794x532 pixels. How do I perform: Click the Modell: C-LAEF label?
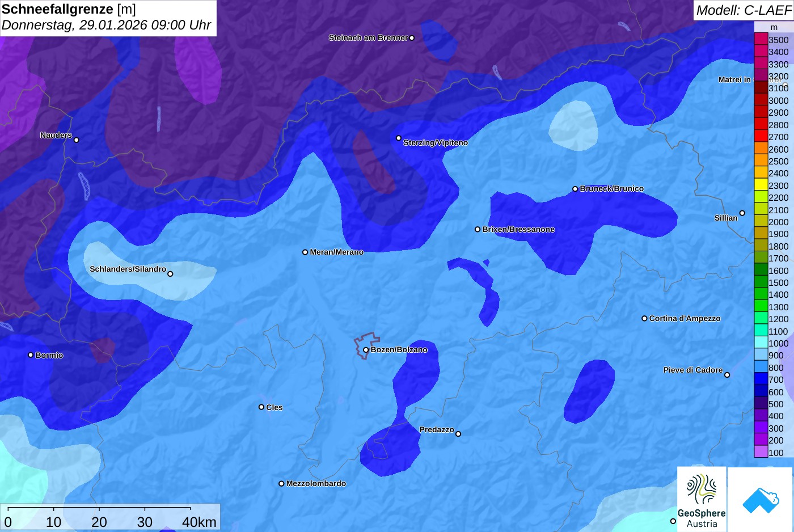(x=744, y=10)
